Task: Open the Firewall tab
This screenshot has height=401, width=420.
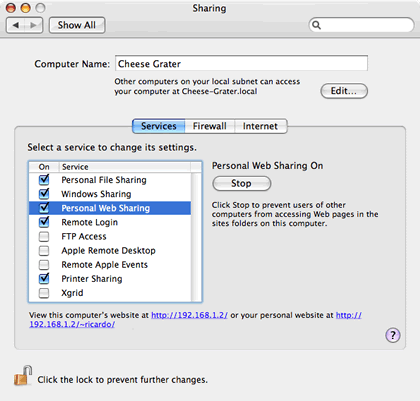Action: [x=210, y=126]
